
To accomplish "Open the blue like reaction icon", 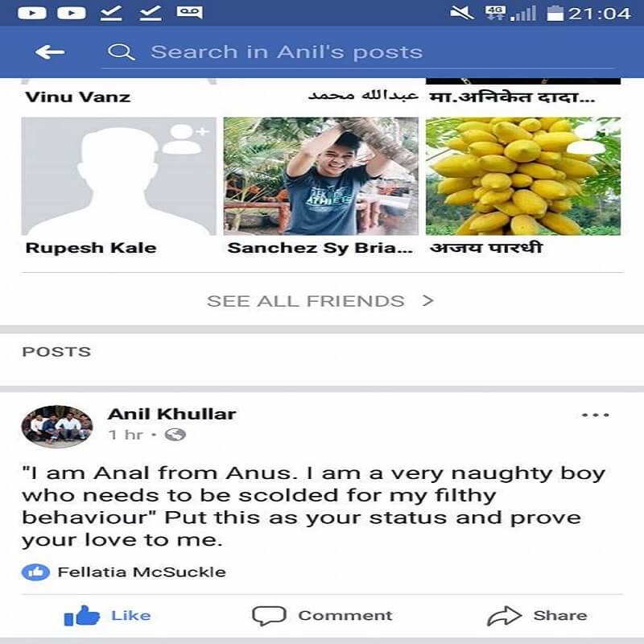I will [35, 572].
